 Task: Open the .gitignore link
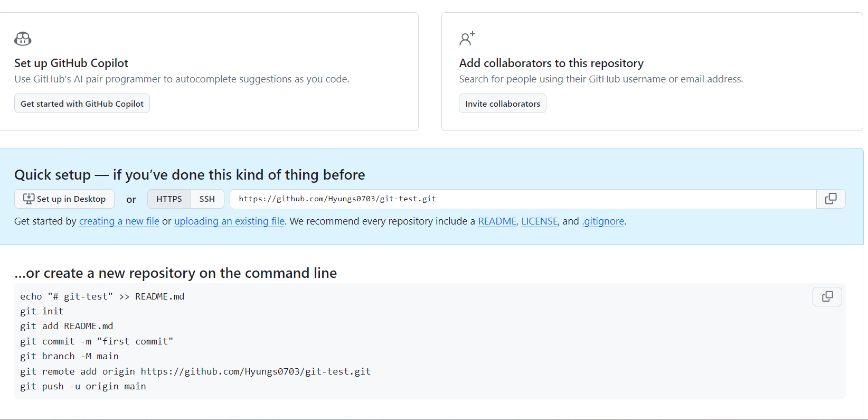(603, 221)
